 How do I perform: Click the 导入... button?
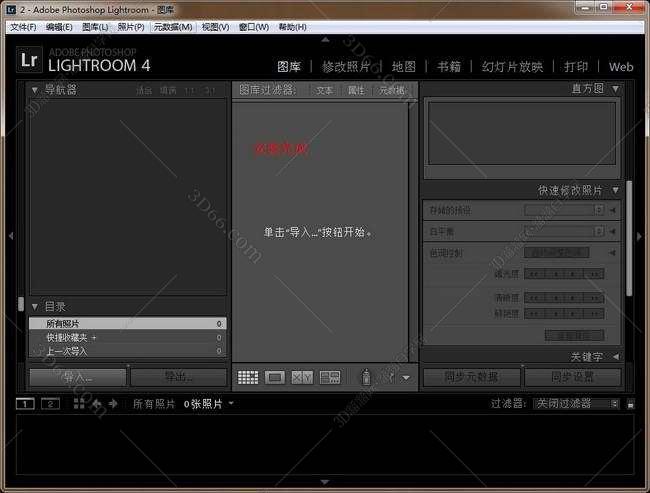click(x=78, y=377)
